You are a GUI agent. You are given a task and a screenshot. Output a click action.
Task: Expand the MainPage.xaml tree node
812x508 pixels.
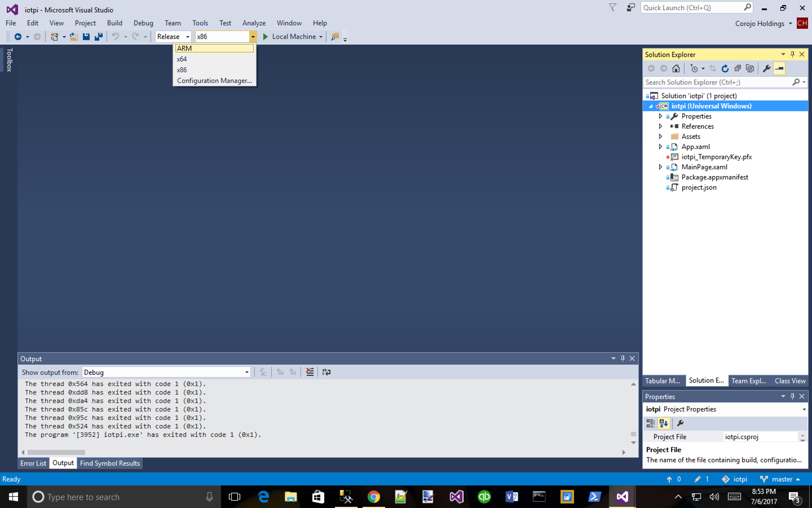tap(660, 167)
